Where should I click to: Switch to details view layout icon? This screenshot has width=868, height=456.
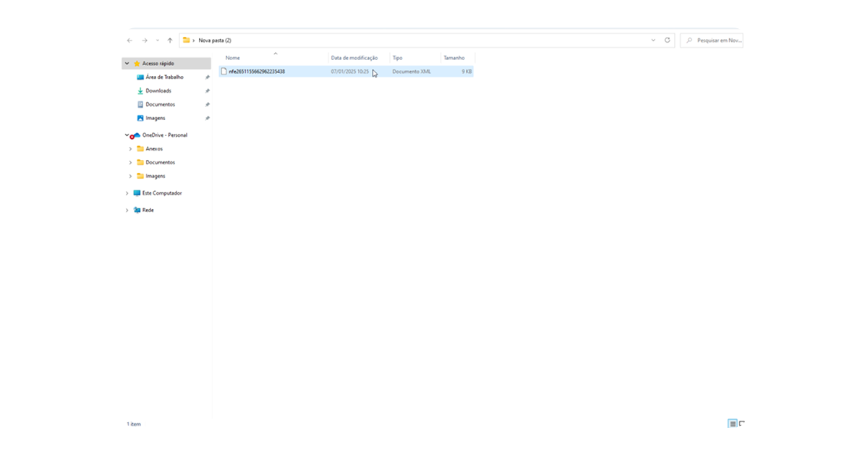(733, 423)
